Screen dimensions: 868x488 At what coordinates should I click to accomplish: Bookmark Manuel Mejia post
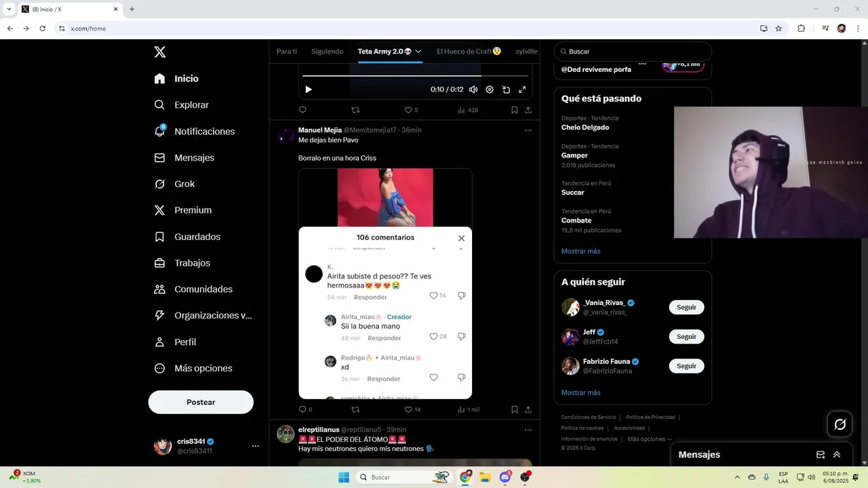515,409
